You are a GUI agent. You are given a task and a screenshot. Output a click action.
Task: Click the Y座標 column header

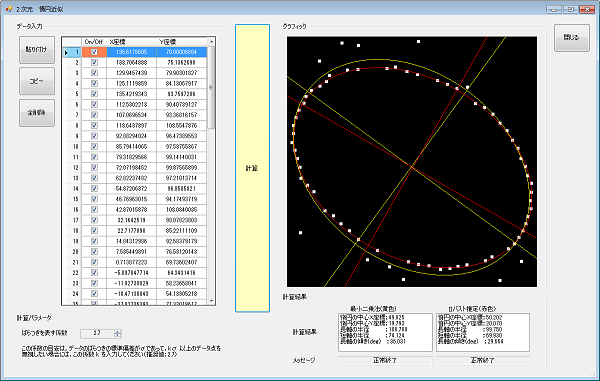182,42
